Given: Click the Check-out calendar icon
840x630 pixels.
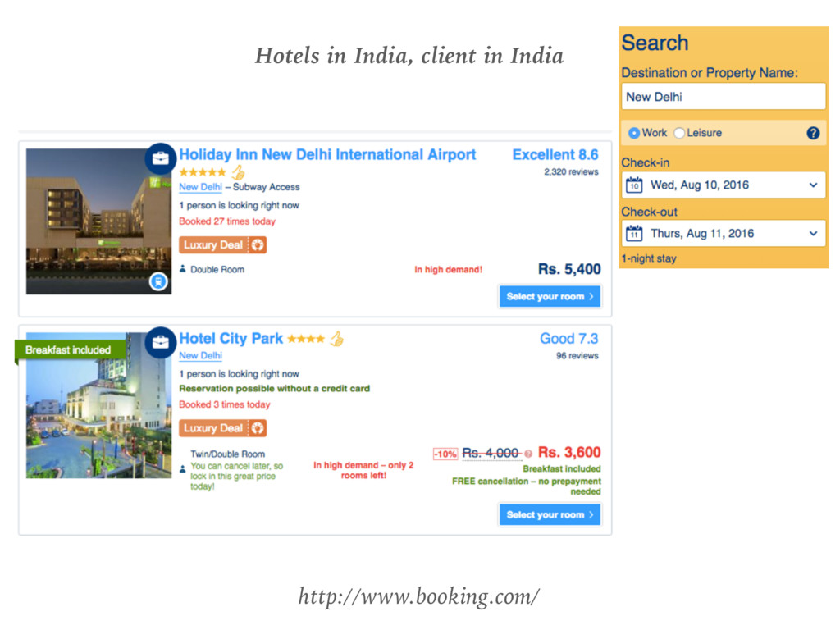Looking at the screenshot, I should (634, 233).
